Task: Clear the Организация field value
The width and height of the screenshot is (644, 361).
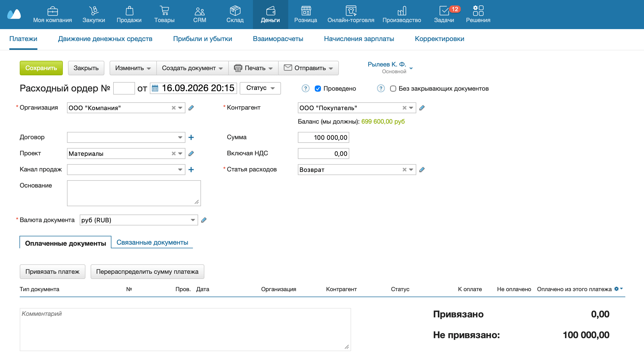Action: pos(174,108)
